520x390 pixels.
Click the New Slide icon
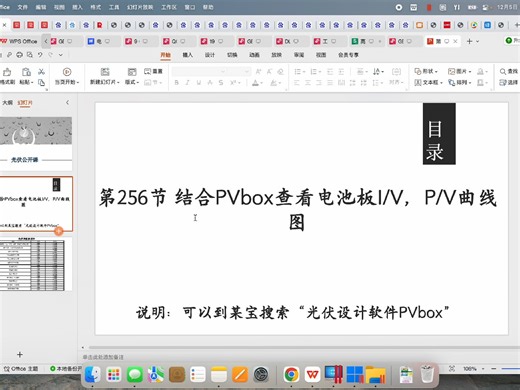(x=105, y=72)
